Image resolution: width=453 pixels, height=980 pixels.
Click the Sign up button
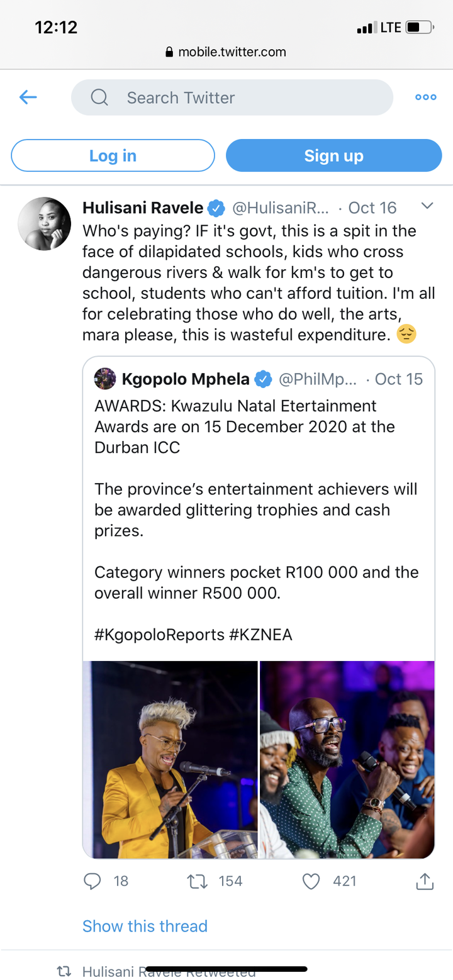coord(334,155)
